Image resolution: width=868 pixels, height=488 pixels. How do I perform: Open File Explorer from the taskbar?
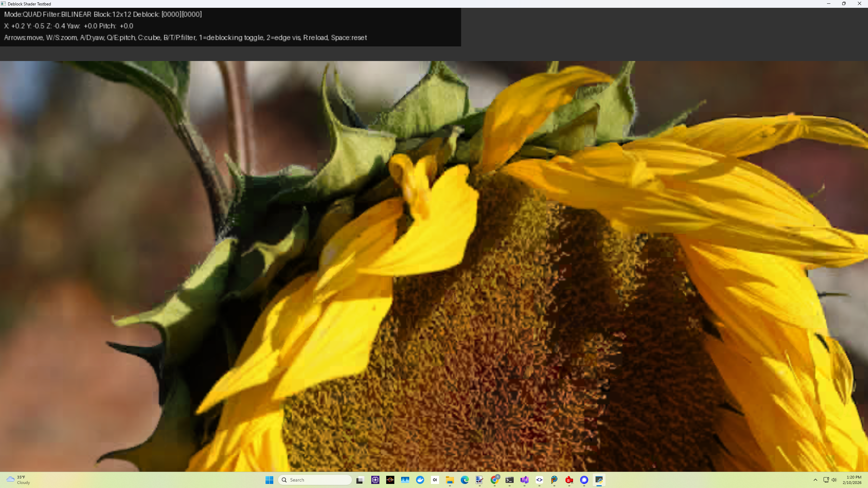click(450, 480)
